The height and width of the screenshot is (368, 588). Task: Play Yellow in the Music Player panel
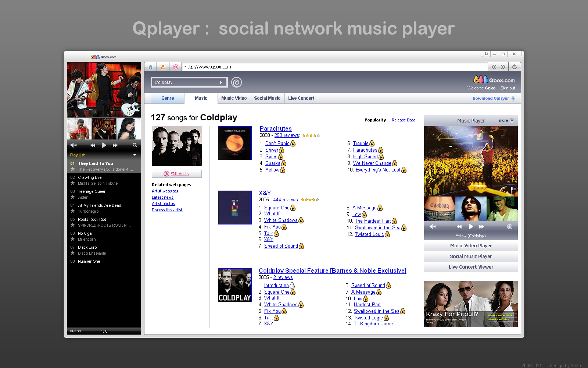[471, 227]
